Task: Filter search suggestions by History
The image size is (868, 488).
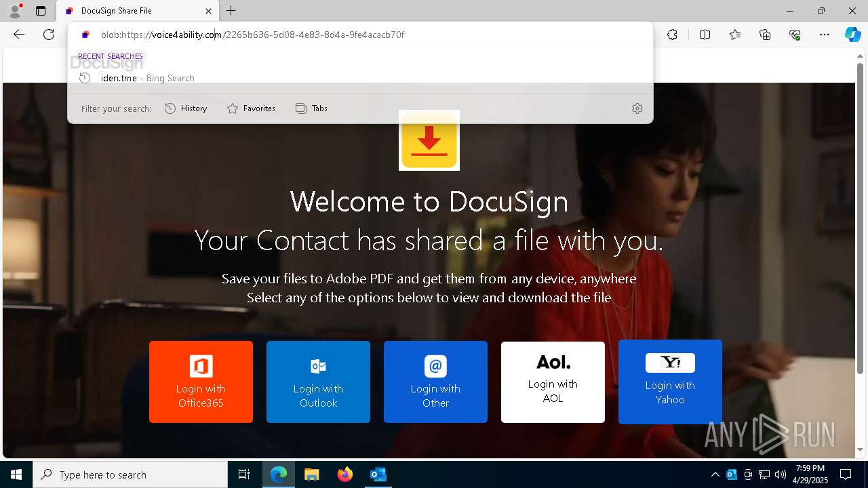Action: 186,108
